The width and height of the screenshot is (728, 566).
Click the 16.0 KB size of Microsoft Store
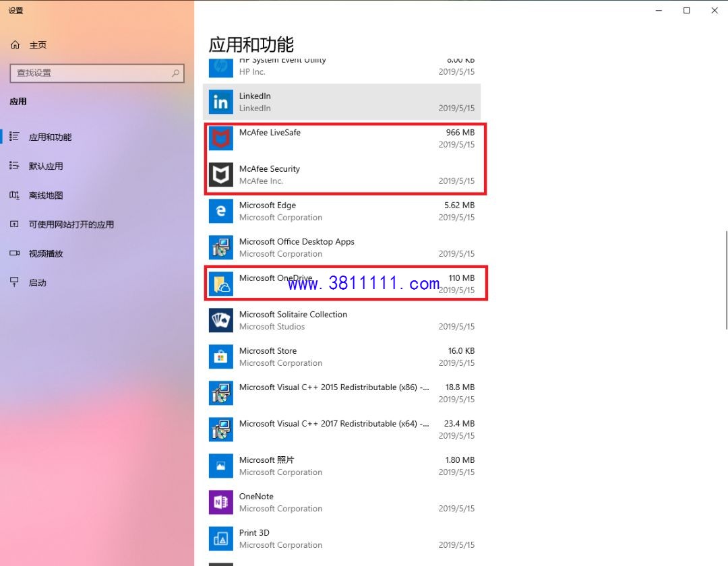tap(461, 351)
